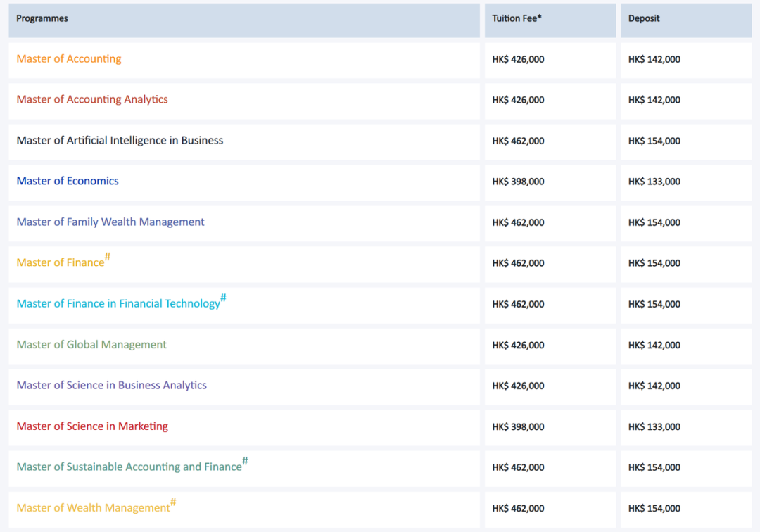Click the Tuition Fee column header

point(517,19)
